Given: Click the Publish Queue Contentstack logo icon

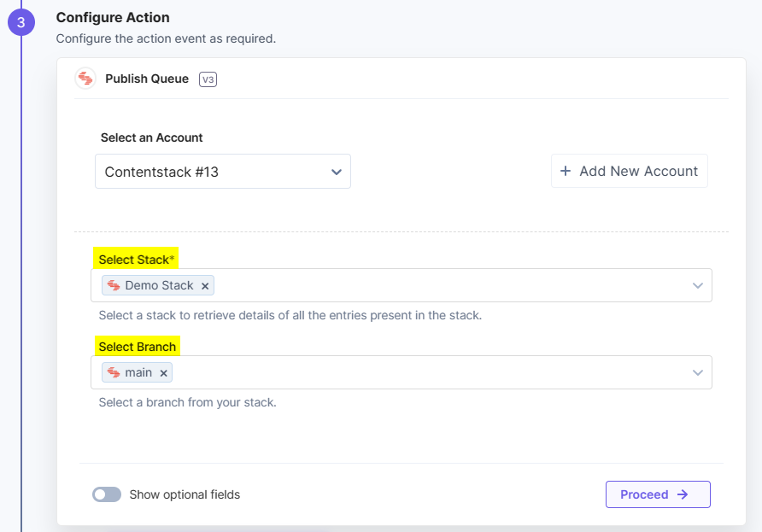Looking at the screenshot, I should 85,79.
